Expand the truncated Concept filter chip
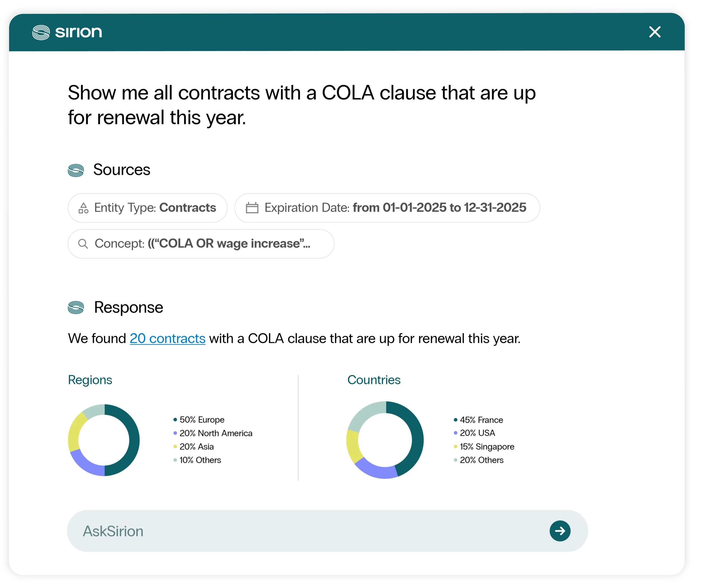 pos(201,244)
